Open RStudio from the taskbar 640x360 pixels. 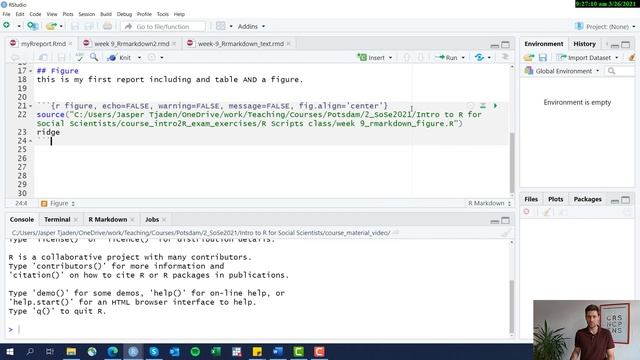(133, 351)
